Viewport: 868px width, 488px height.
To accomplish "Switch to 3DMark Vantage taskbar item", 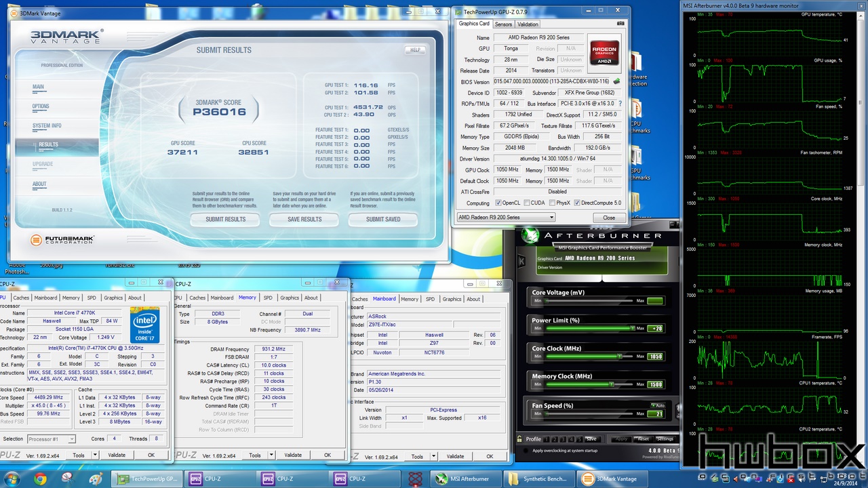I will coord(613,479).
